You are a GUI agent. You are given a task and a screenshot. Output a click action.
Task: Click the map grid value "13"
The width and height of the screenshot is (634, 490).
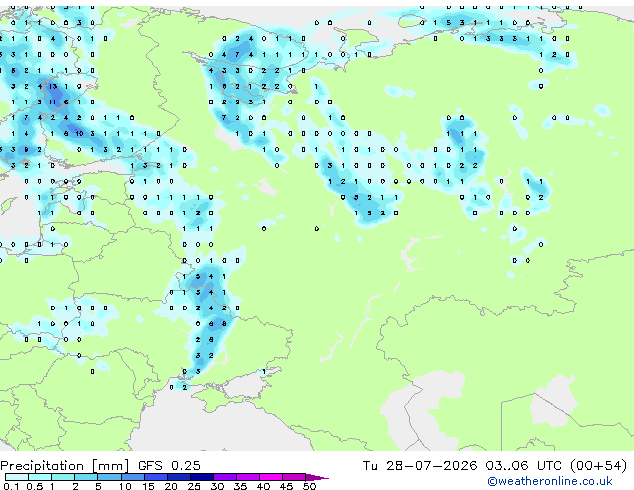coord(53,86)
